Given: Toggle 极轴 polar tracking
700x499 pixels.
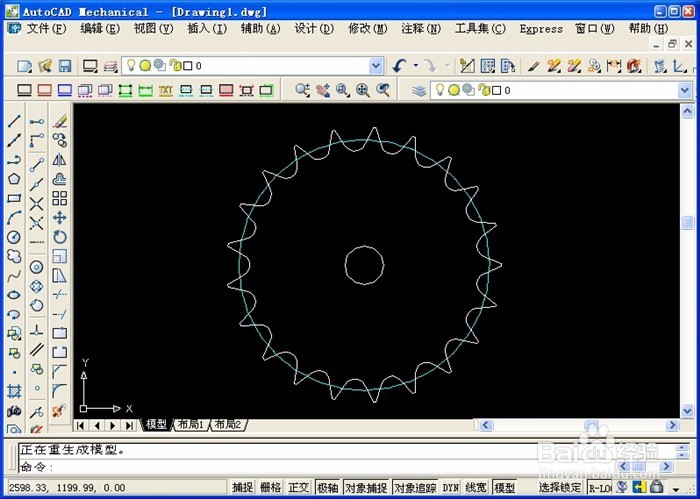Looking at the screenshot, I should pyautogui.click(x=328, y=487).
